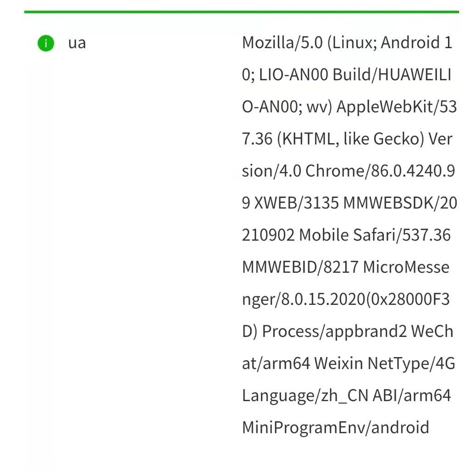The width and height of the screenshot is (476, 470).
Task: Click the "LIO-AN00" device model text
Action: [x=293, y=75]
